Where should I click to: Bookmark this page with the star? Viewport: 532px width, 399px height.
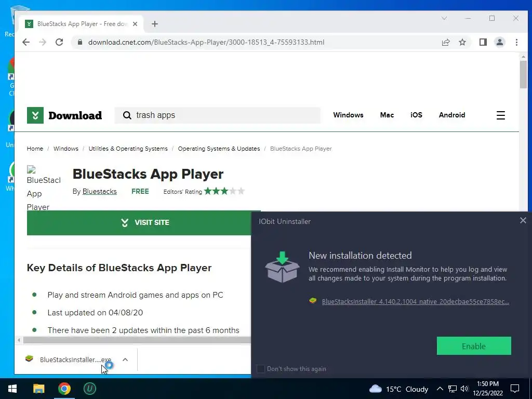[462, 42]
